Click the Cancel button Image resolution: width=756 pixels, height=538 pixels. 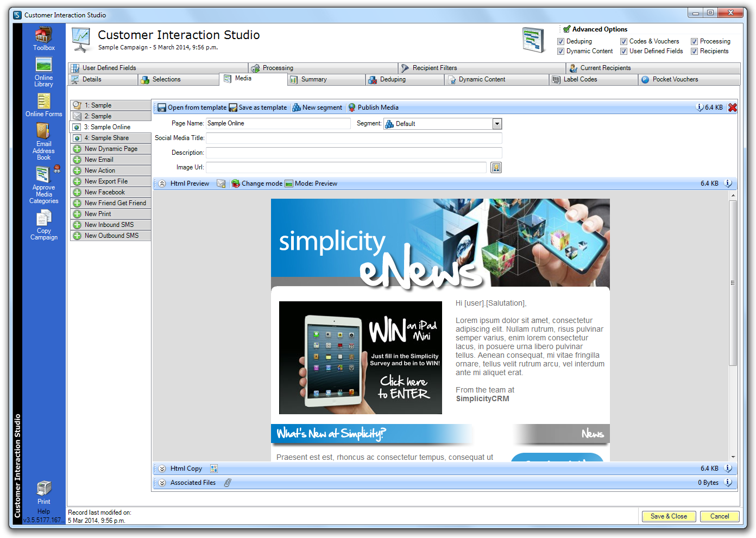(x=720, y=516)
